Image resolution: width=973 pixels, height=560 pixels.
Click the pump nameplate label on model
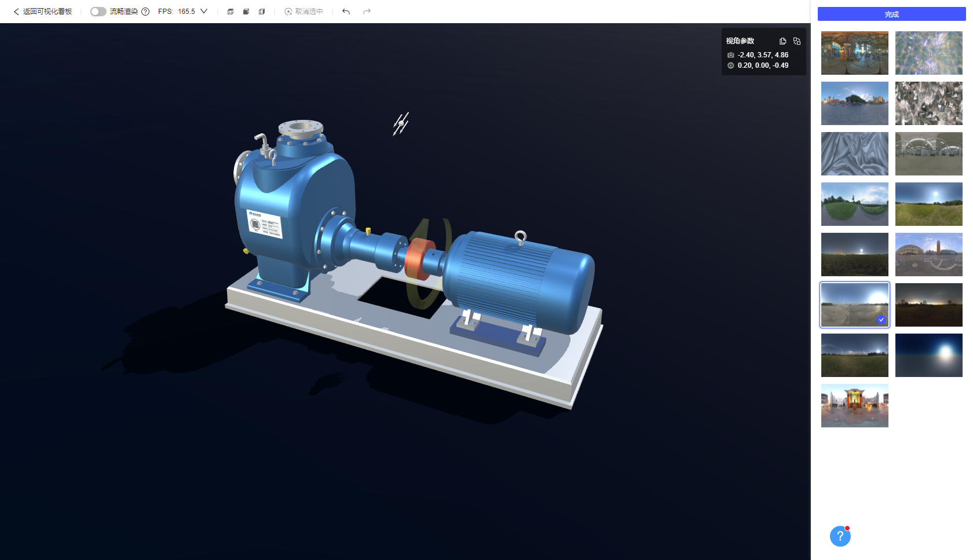coord(265,224)
